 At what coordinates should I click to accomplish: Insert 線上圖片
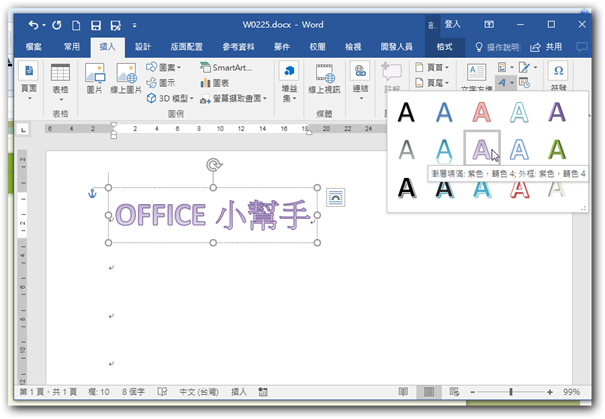[126, 79]
